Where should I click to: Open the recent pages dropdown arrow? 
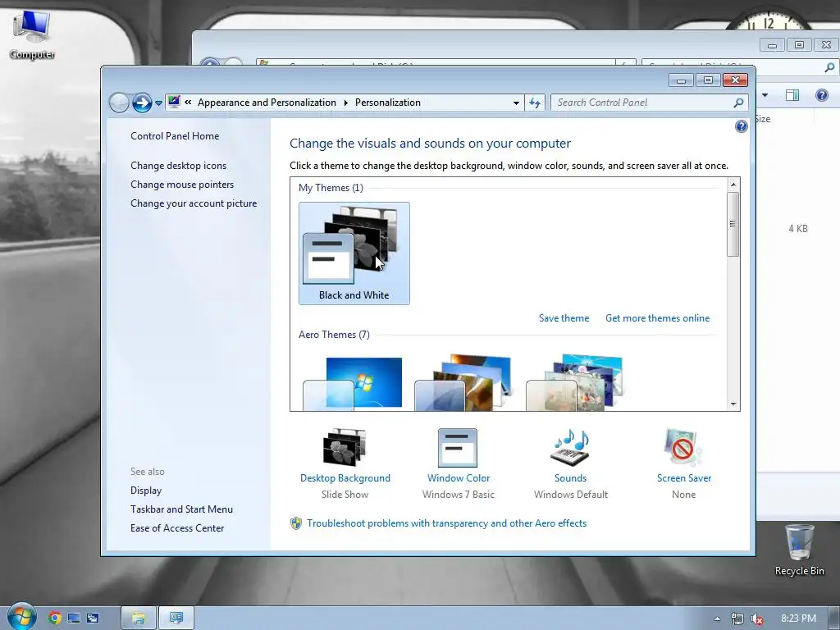(158, 103)
